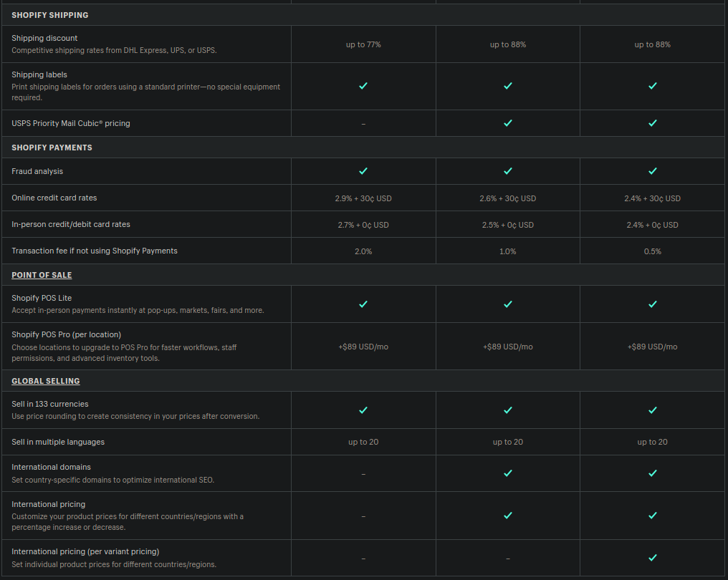Click the Shipping labels checkmark below 'up to 77%'
Screen dimensions: 728x580
pos(363,86)
